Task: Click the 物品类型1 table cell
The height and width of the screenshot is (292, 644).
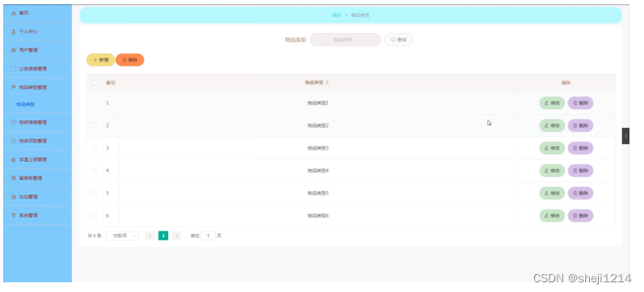Action: tap(318, 104)
